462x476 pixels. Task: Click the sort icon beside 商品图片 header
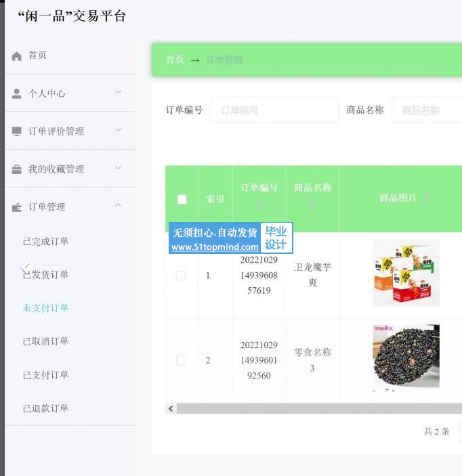425,198
